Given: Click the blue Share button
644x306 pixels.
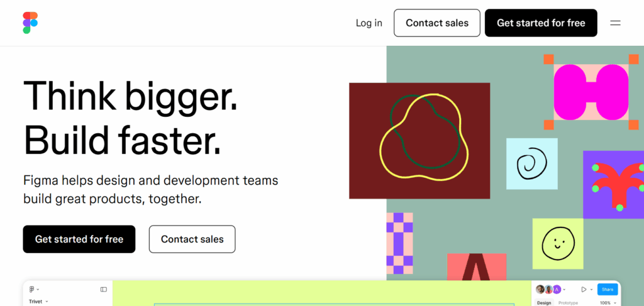Looking at the screenshot, I should 608,290.
